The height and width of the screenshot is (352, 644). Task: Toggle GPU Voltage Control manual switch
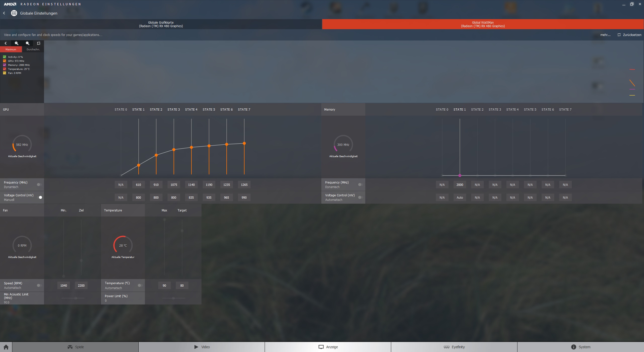(x=39, y=197)
